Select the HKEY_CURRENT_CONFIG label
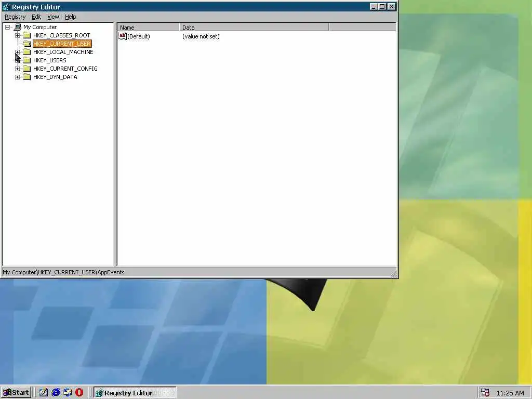The width and height of the screenshot is (532, 399). pos(65,69)
